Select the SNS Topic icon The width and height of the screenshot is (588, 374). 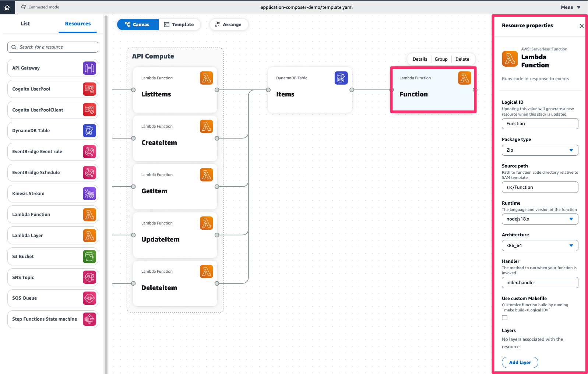tap(89, 278)
